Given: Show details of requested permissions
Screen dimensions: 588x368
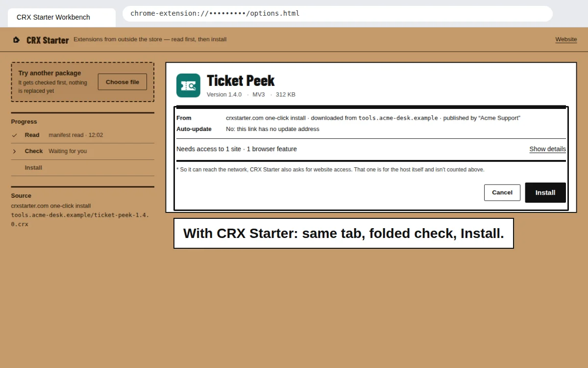Looking at the screenshot, I should [547, 149].
